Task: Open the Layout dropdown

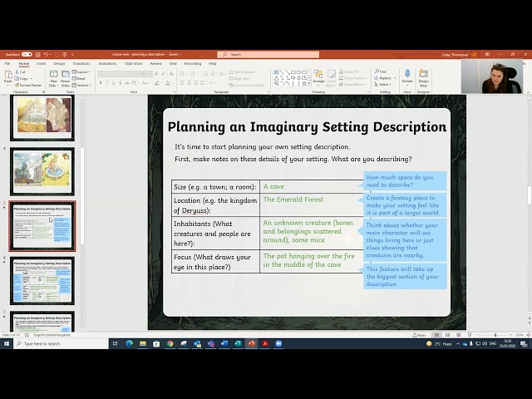Action: point(81,72)
